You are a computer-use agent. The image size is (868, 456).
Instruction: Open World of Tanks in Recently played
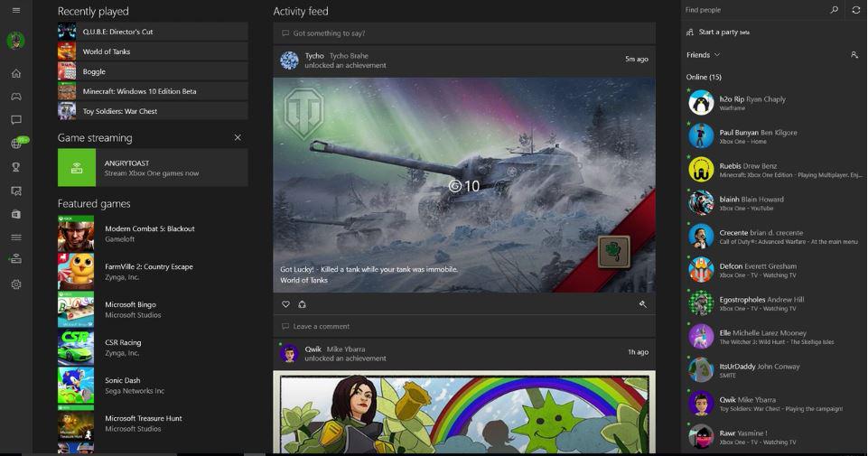153,51
